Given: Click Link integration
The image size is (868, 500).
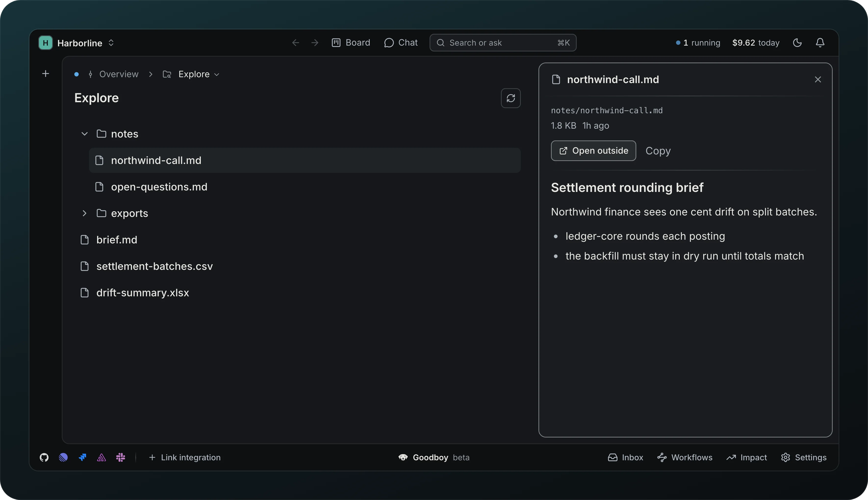Looking at the screenshot, I should [x=184, y=457].
